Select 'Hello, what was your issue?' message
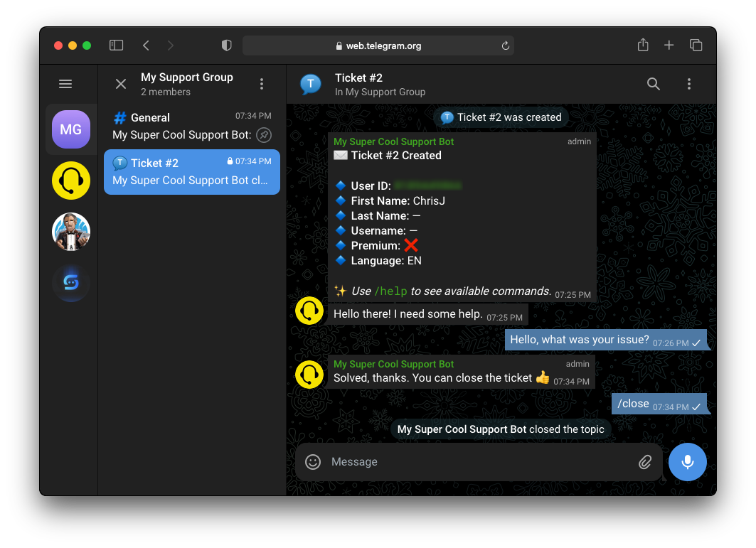The width and height of the screenshot is (756, 548). (x=605, y=340)
